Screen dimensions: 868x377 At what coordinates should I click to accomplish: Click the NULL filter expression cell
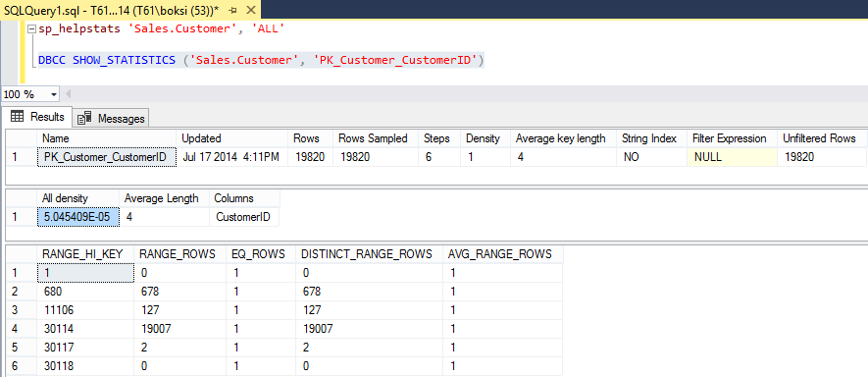(733, 157)
